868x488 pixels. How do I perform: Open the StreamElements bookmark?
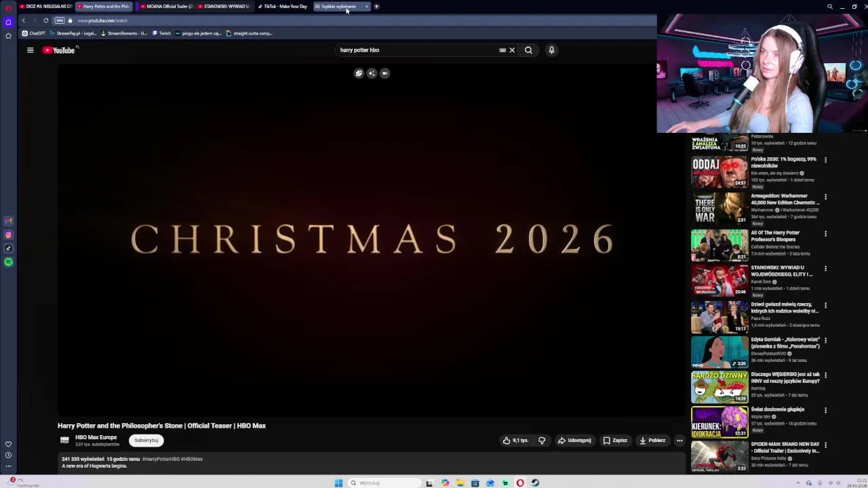click(123, 33)
